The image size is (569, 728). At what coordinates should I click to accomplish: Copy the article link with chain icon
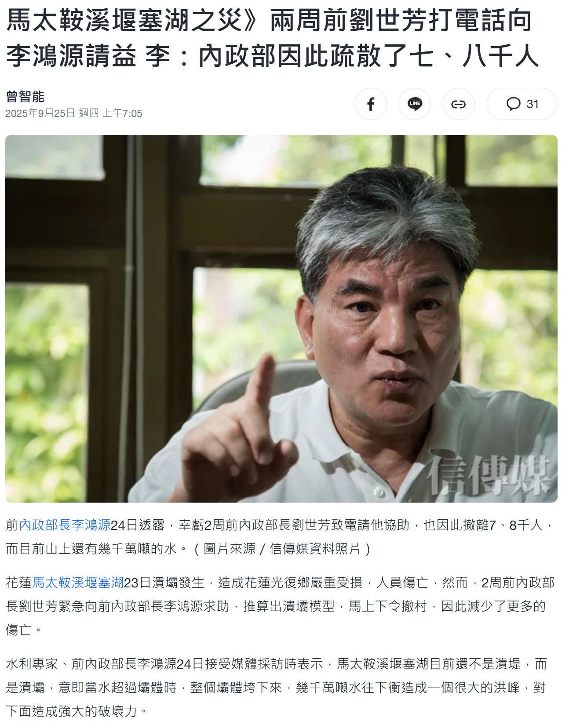click(x=459, y=104)
